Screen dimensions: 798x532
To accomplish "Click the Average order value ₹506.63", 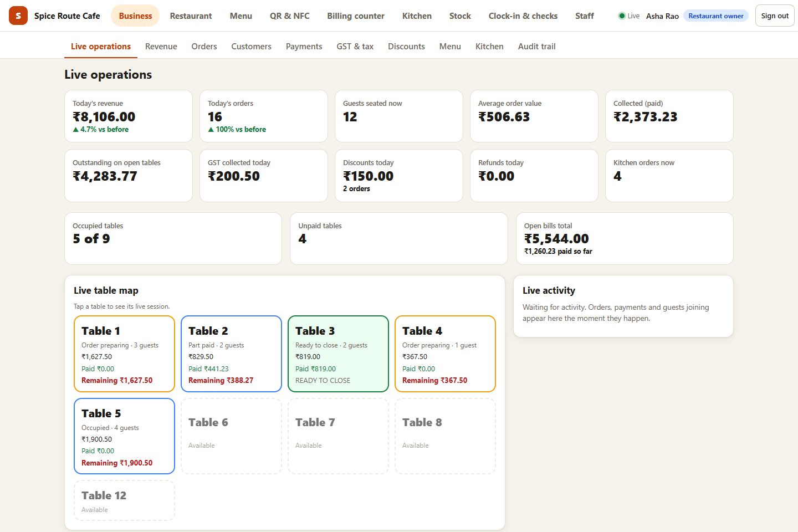I will [x=504, y=117].
